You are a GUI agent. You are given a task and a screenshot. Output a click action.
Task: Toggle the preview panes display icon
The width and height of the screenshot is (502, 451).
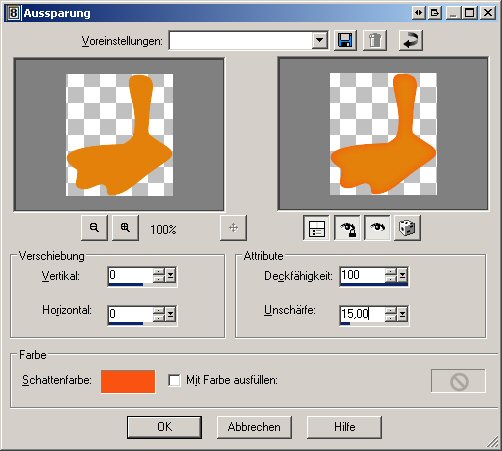pyautogui.click(x=316, y=228)
